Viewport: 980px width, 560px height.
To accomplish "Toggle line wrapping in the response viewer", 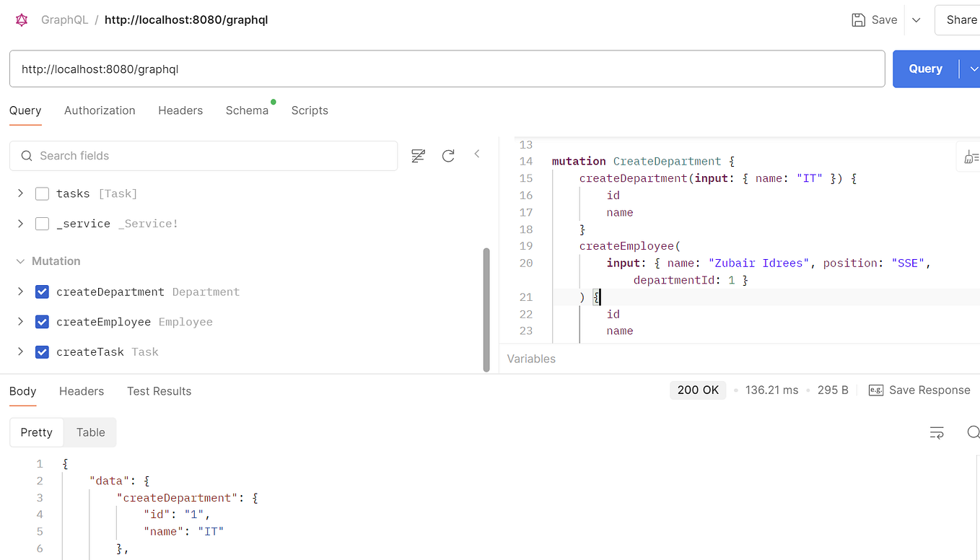I will pos(937,432).
